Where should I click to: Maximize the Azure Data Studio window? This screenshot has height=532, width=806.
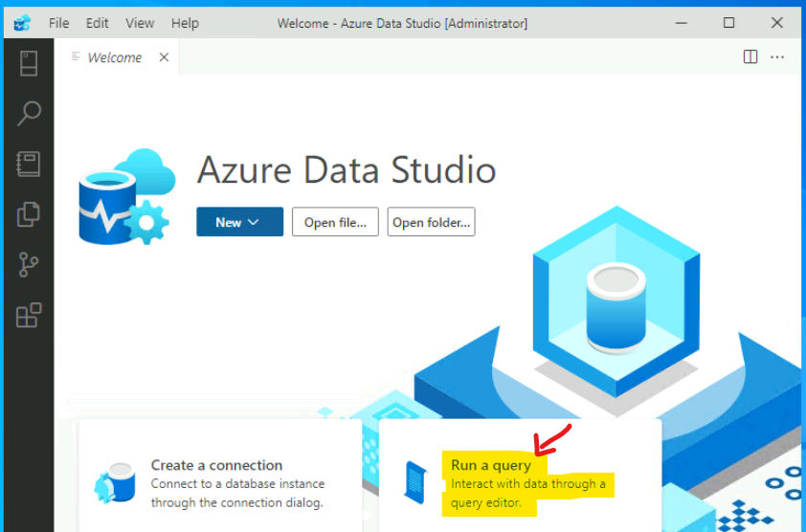point(728,23)
